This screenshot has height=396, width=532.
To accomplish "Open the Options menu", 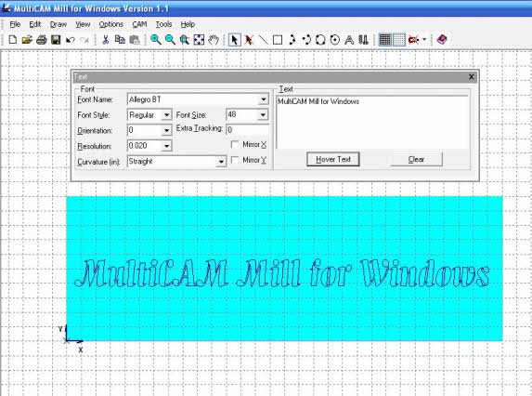I will [110, 24].
